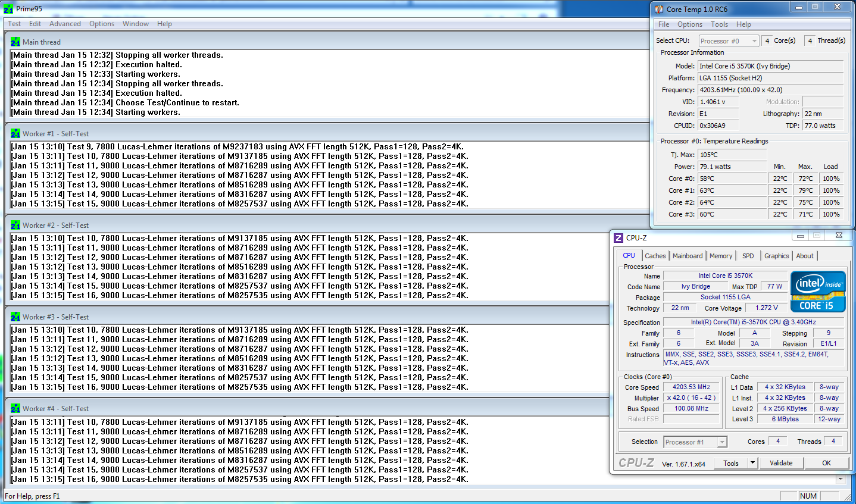Click the Core #1 temperature 63°C reading
The width and height of the screenshot is (856, 504).
733,190
